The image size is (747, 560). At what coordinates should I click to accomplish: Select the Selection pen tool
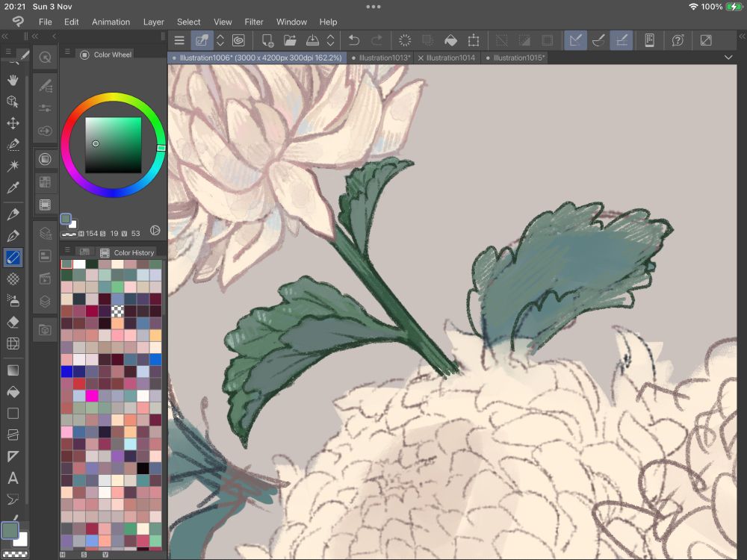click(13, 145)
